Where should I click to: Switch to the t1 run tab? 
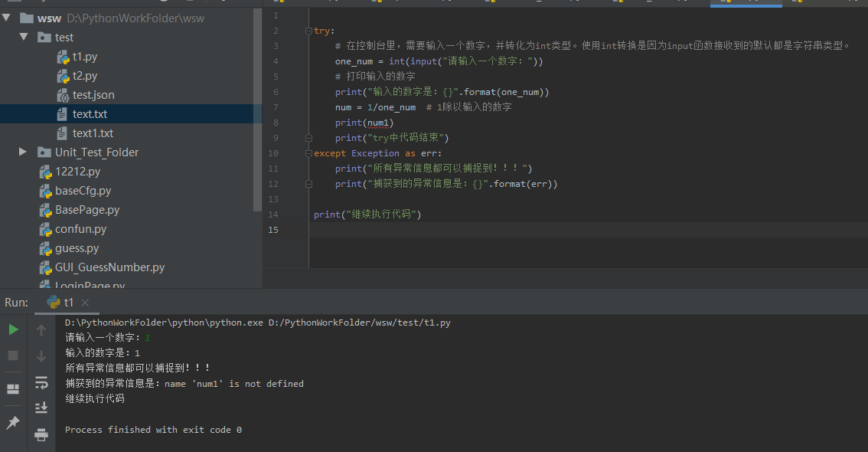[x=67, y=302]
